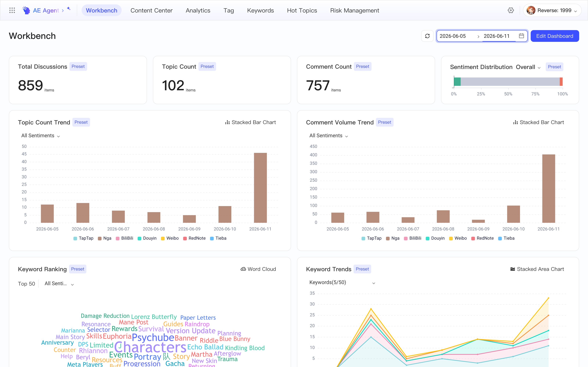Toggle RedNote legend in Topic Count Trend

coord(194,238)
